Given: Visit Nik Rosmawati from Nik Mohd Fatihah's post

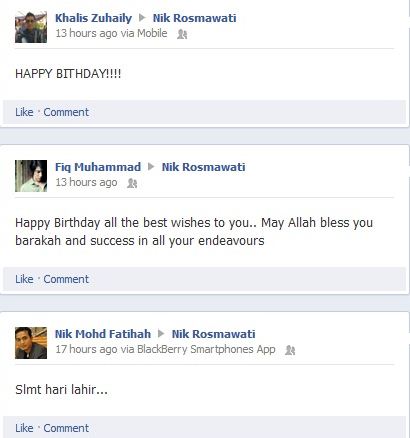Looking at the screenshot, I should pos(214,334).
